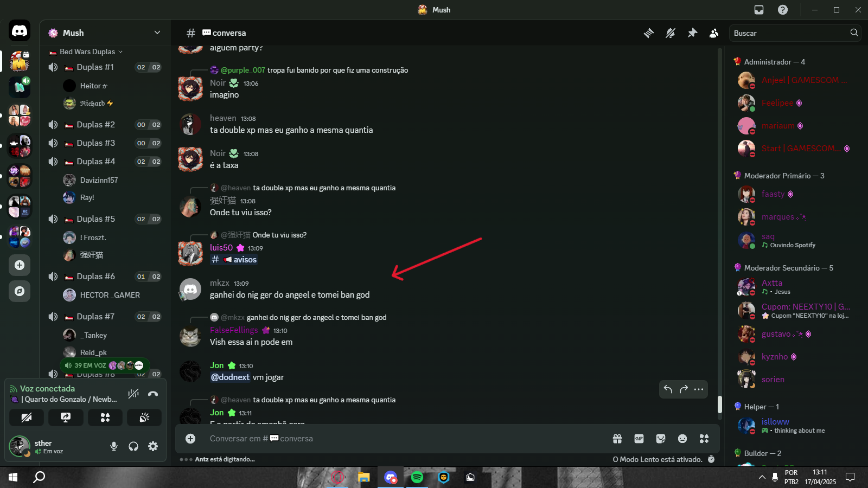This screenshot has width=868, height=488.
Task: Open Discord home direct messages
Action: point(20,31)
